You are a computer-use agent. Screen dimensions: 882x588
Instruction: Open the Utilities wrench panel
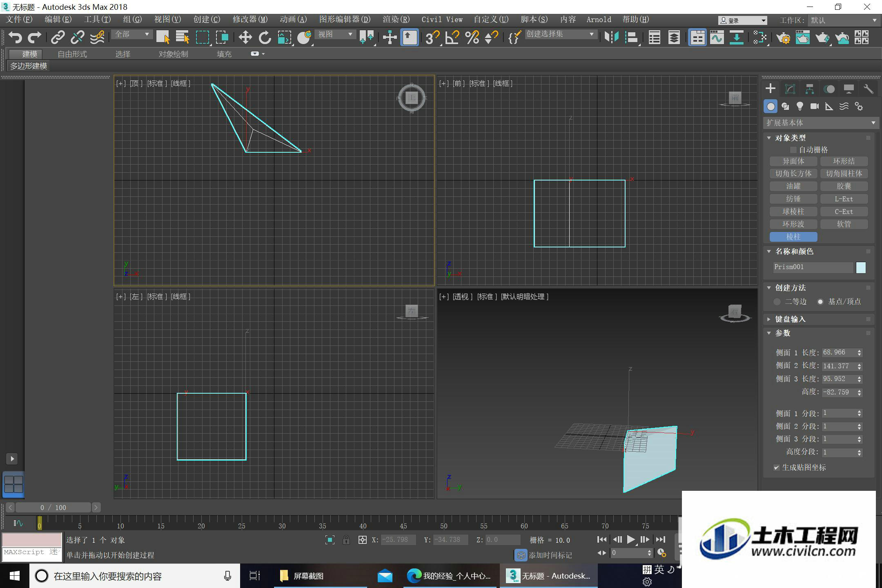pyautogui.click(x=869, y=89)
